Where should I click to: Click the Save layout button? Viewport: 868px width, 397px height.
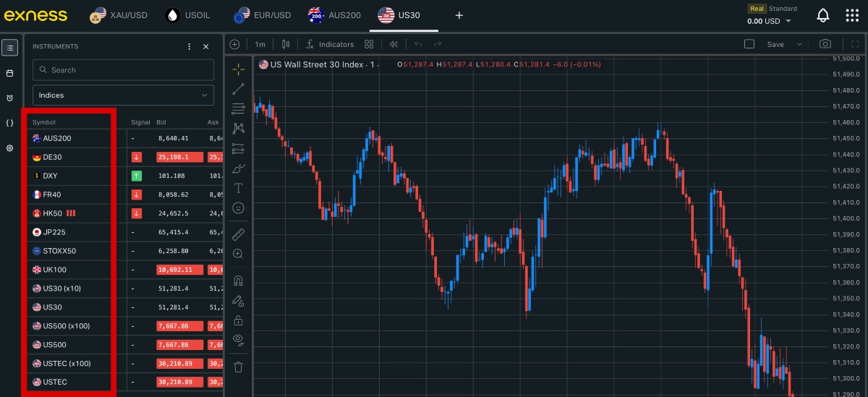(775, 44)
